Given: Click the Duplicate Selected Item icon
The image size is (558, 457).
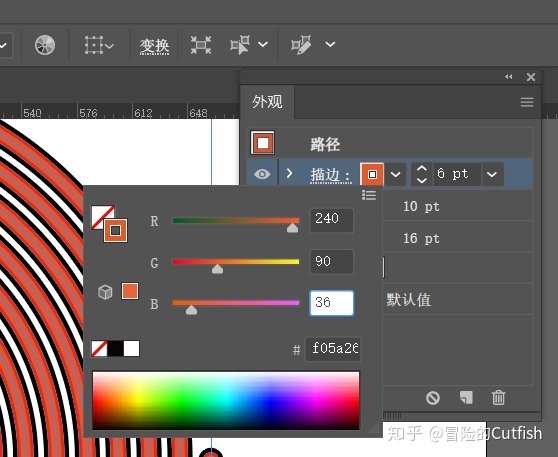Looking at the screenshot, I should pyautogui.click(x=466, y=398).
